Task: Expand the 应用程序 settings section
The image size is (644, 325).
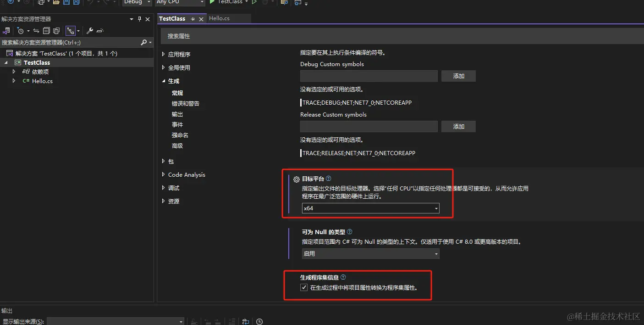Action: tap(164, 54)
